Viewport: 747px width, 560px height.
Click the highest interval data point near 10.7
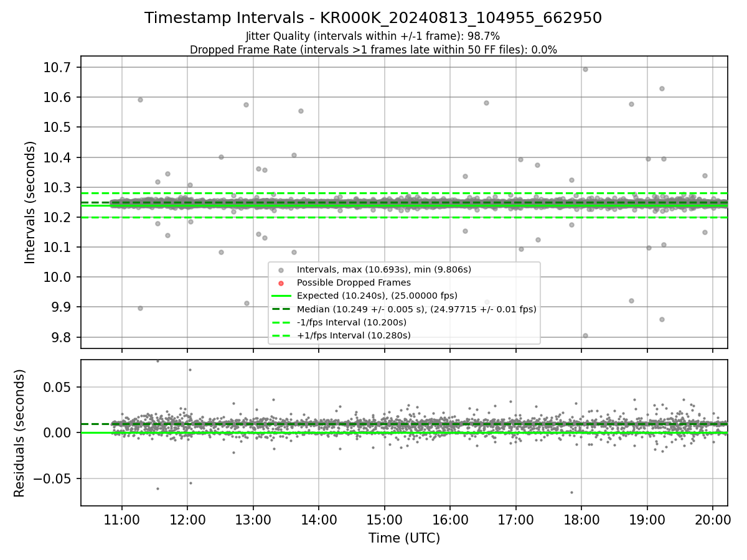click(x=585, y=69)
